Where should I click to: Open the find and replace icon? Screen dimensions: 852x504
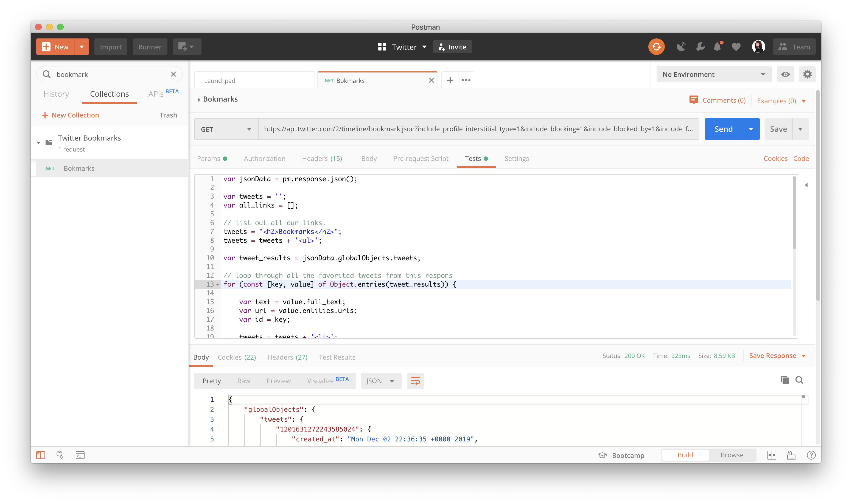pos(60,455)
